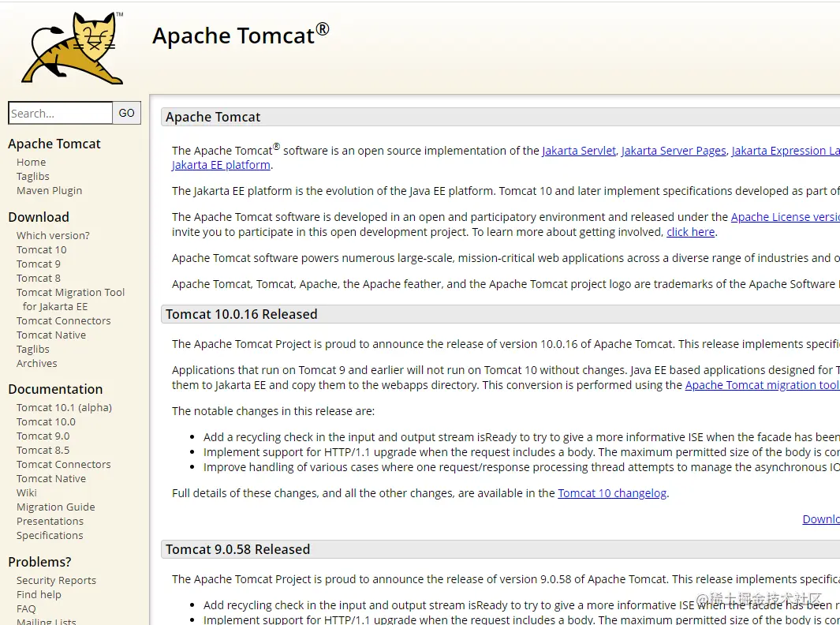
Task: Open Tomcat Native under Documentation
Action: click(51, 479)
